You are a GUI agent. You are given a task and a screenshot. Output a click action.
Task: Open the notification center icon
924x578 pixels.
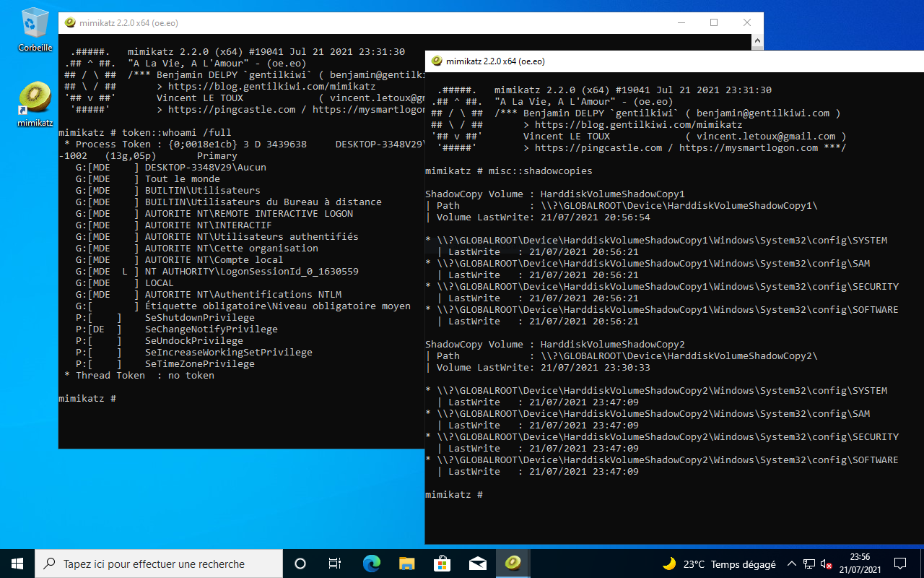tap(900, 564)
